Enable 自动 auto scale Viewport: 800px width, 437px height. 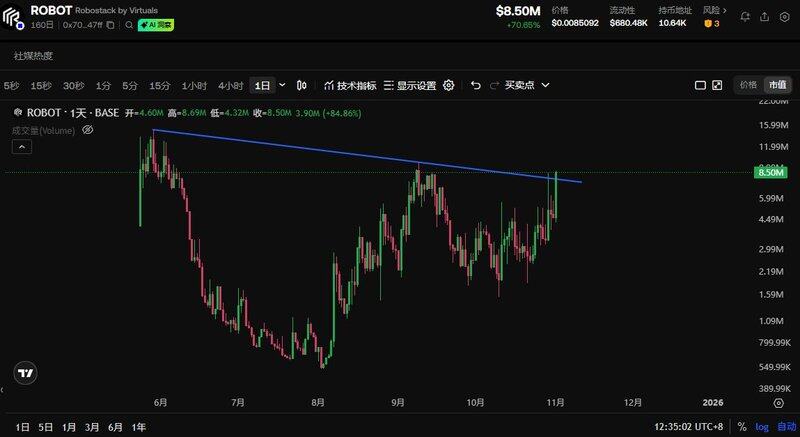[786, 427]
